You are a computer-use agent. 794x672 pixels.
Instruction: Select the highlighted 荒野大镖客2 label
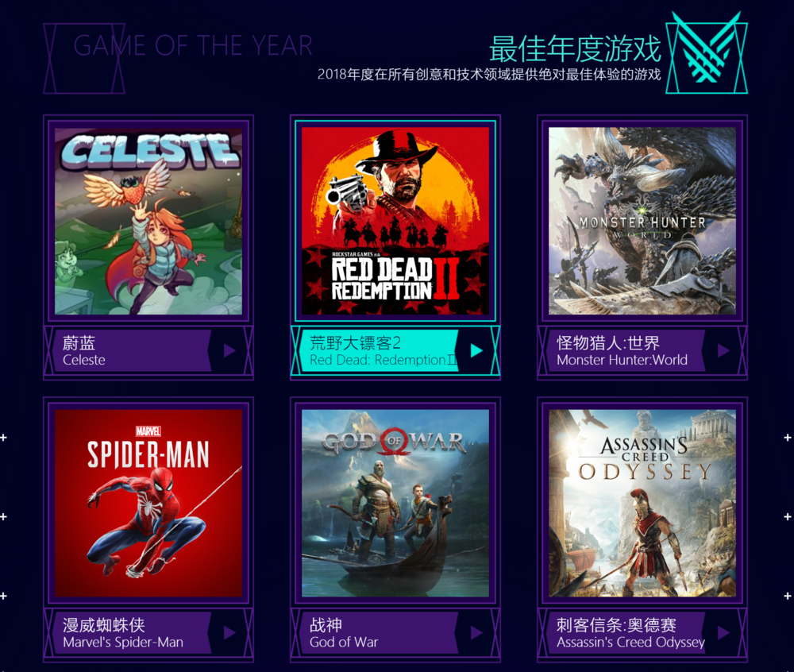[379, 350]
